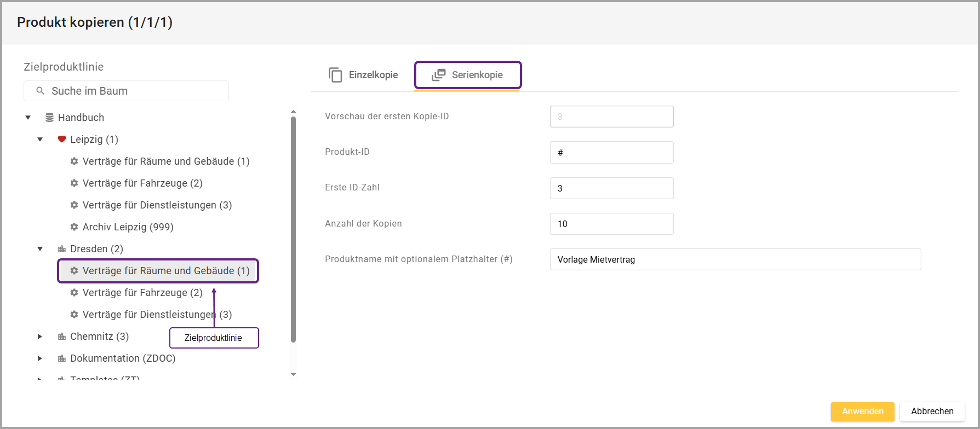Click the Produktname field with Vorlage Mietvertrag

tap(735, 259)
